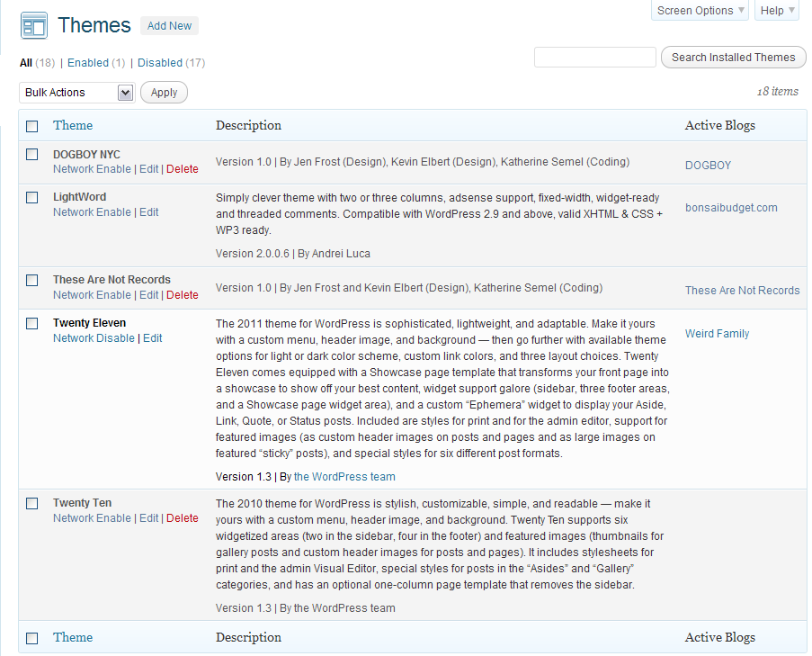Focus the theme search input field
The image size is (812, 656).
(x=595, y=57)
